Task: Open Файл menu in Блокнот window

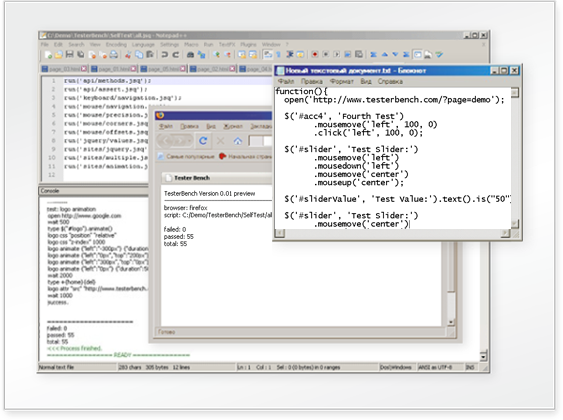Action: [286, 81]
